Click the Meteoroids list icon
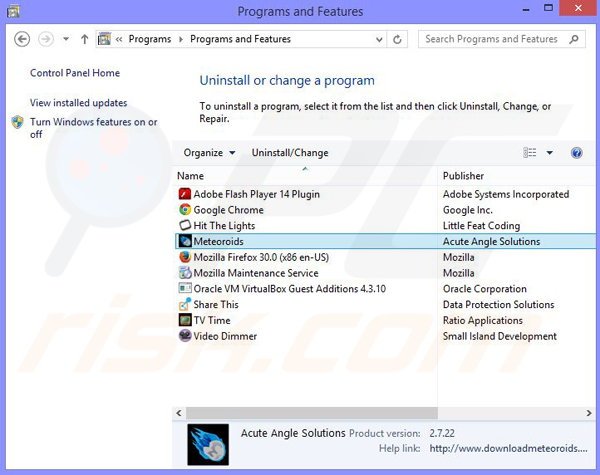Viewport: 600px width, 475px height. (185, 241)
